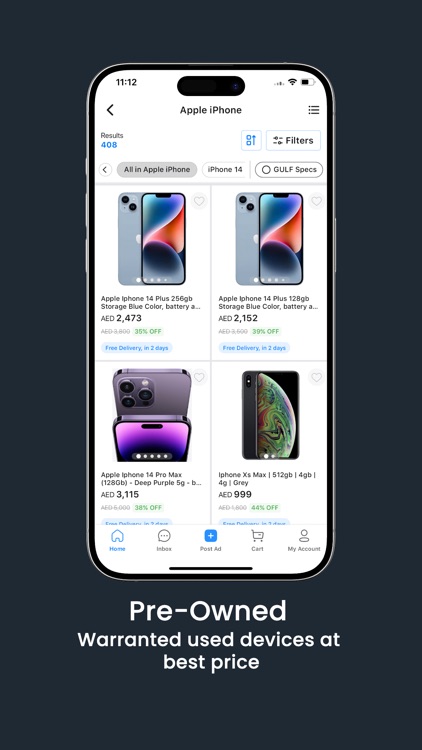The image size is (422, 750).
Task: Open the Filters panel
Action: click(x=293, y=140)
